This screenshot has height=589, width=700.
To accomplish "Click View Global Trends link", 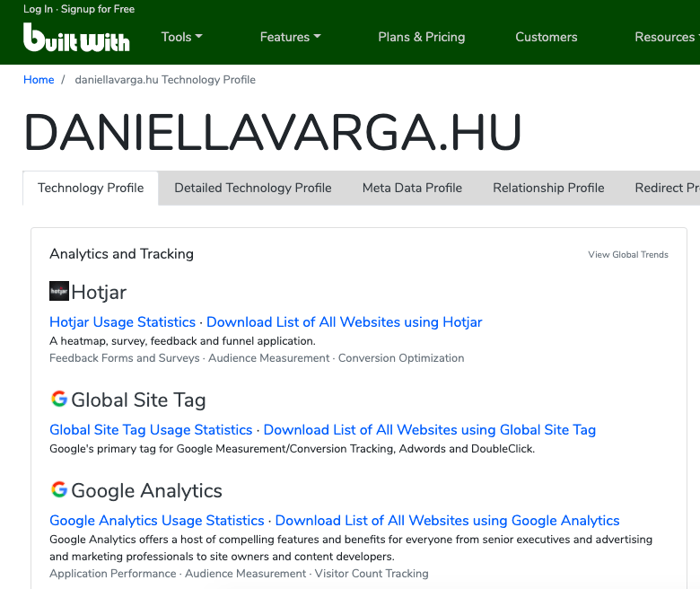I will [x=628, y=254].
